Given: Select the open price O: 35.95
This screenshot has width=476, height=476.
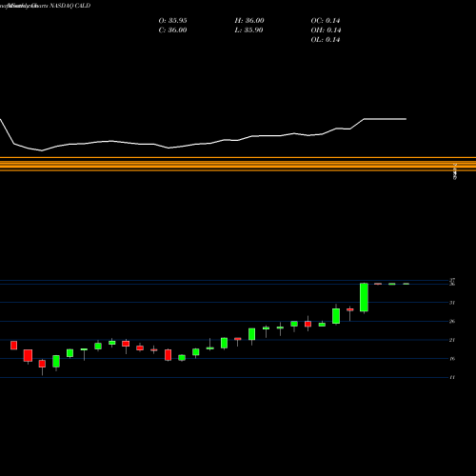Looking at the screenshot, I should pyautogui.click(x=172, y=21).
